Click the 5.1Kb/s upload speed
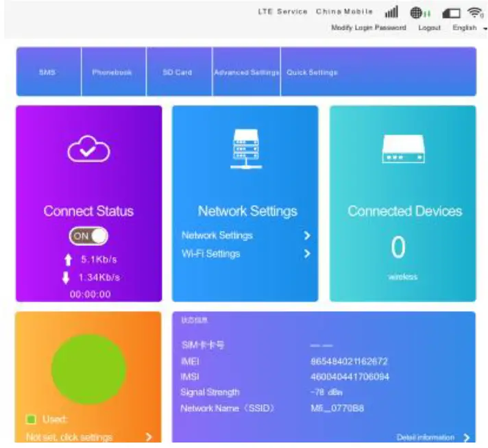The image size is (488, 448). [x=99, y=259]
